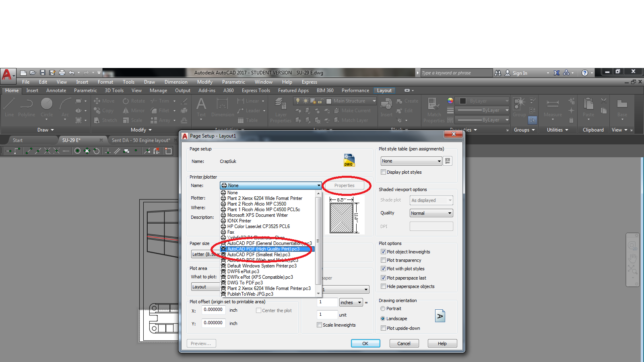Switch to the Start drawing tab

click(x=17, y=140)
